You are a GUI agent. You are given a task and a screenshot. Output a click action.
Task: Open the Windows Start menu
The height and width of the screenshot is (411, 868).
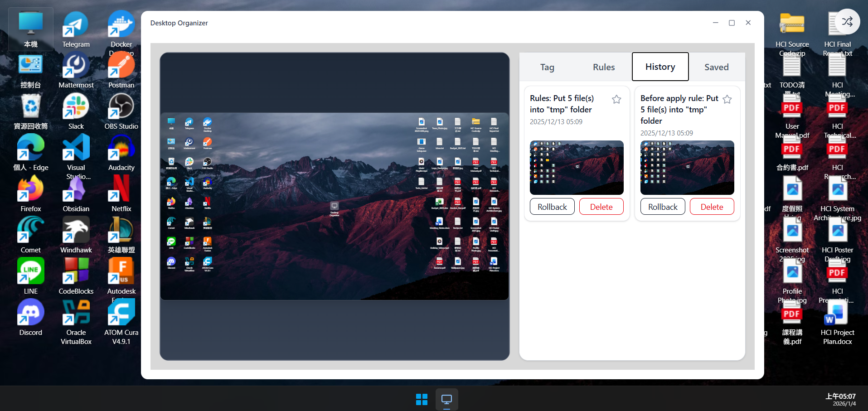422,399
